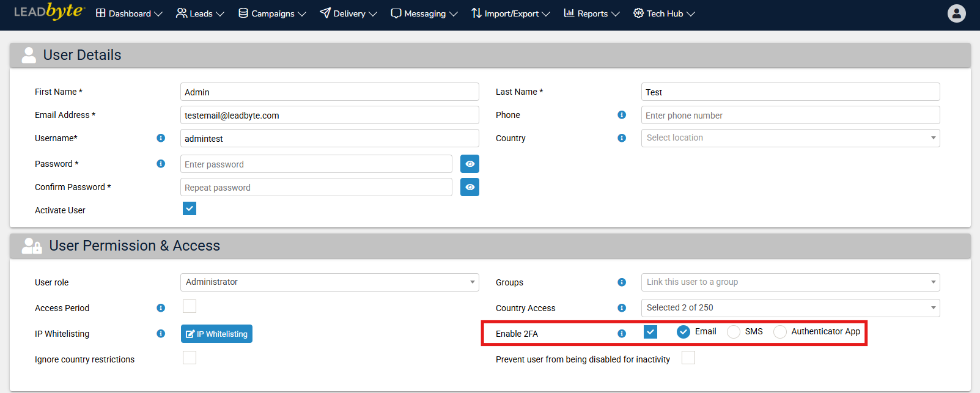This screenshot has width=980, height=393.
Task: Enable the Access Period checkbox
Action: click(x=190, y=306)
